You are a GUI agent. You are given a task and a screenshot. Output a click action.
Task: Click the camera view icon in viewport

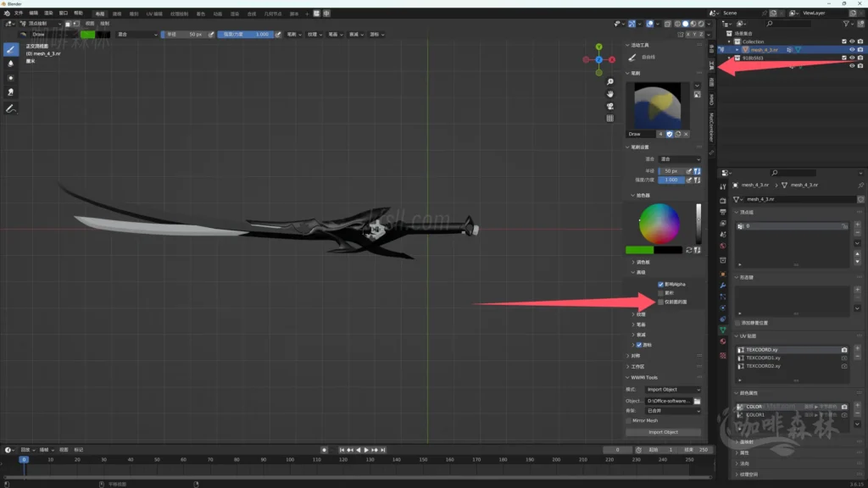[609, 106]
